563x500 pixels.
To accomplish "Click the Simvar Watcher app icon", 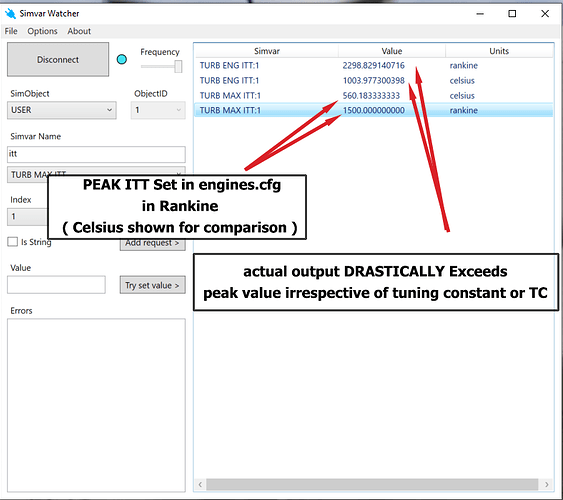I will 10,14.
